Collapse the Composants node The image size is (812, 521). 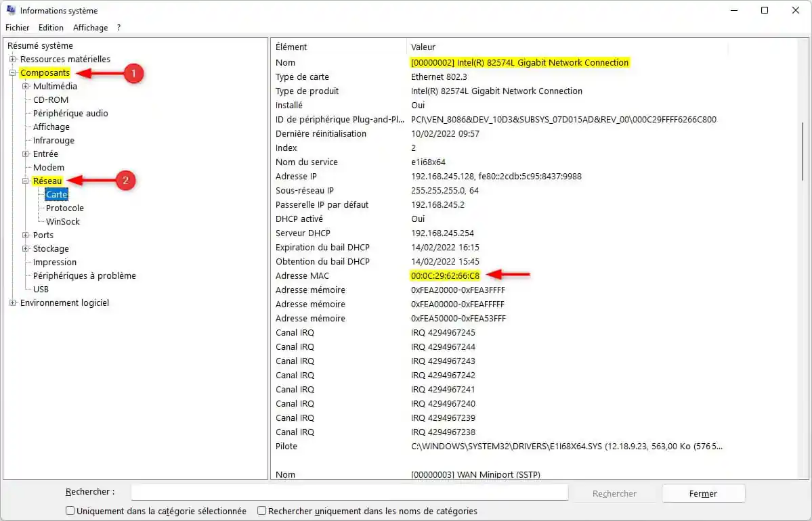coord(13,73)
